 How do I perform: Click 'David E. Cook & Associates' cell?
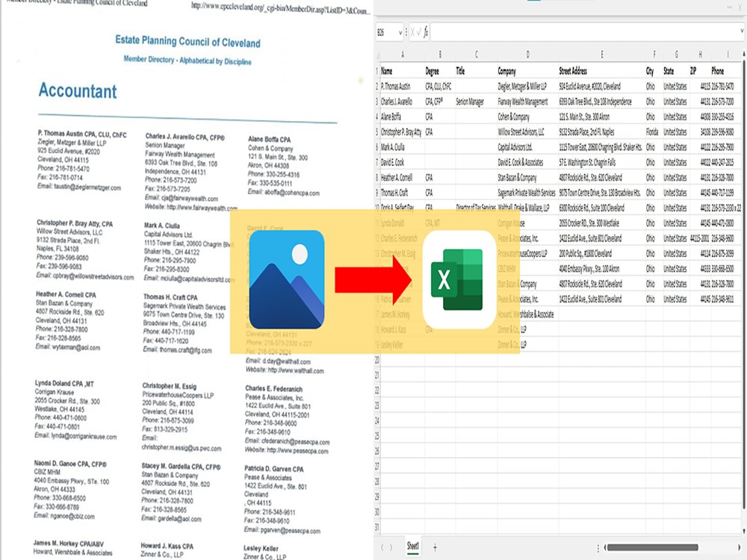coord(527,162)
